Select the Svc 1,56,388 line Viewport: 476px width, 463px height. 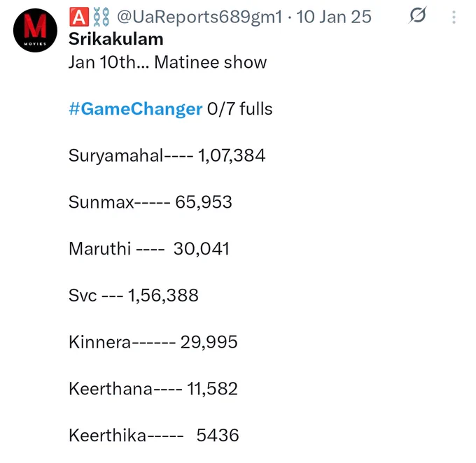pos(134,296)
